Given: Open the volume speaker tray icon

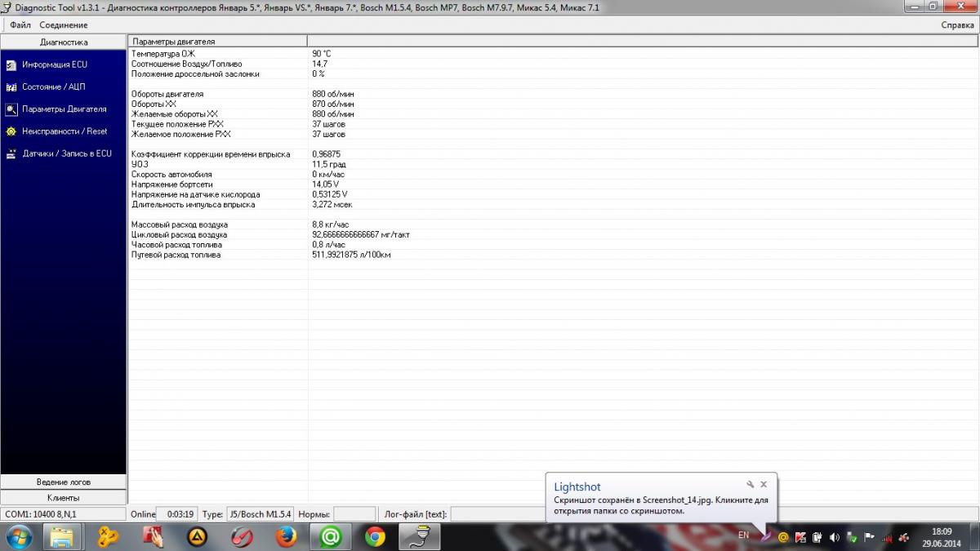Looking at the screenshot, I should tap(834, 537).
